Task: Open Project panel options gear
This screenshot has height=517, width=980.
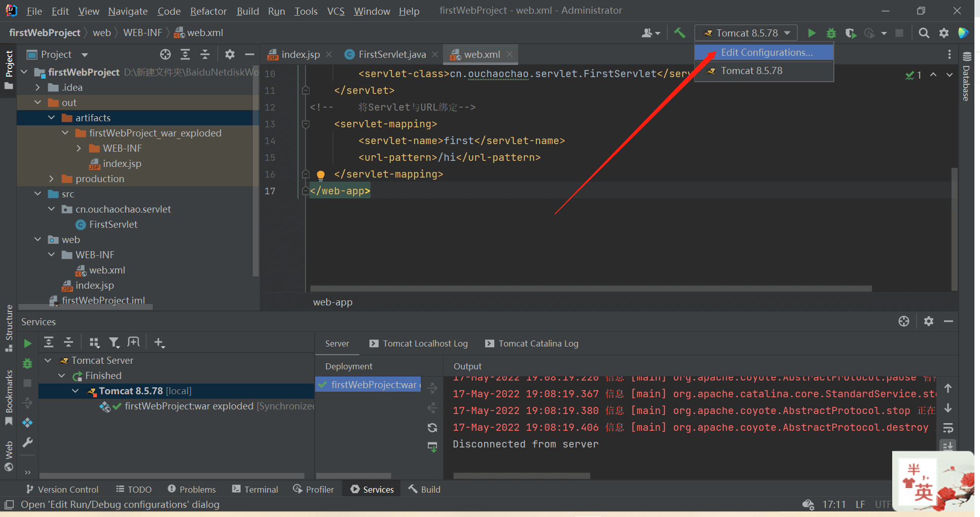Action: click(230, 54)
